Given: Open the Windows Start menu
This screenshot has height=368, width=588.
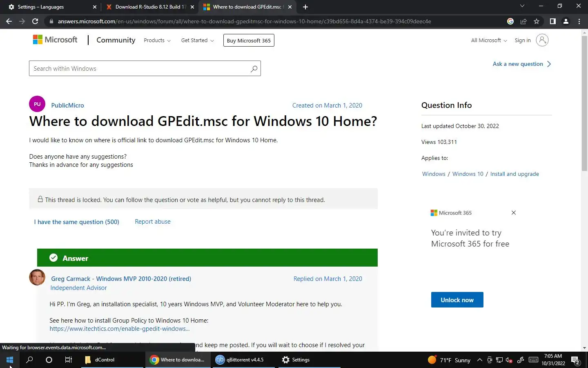Looking at the screenshot, I should (10, 360).
